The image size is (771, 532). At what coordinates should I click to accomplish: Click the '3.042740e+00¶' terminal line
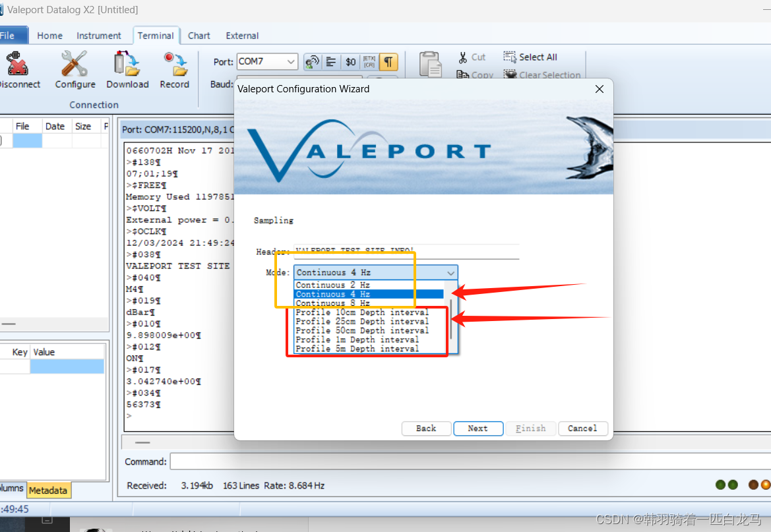tap(164, 382)
